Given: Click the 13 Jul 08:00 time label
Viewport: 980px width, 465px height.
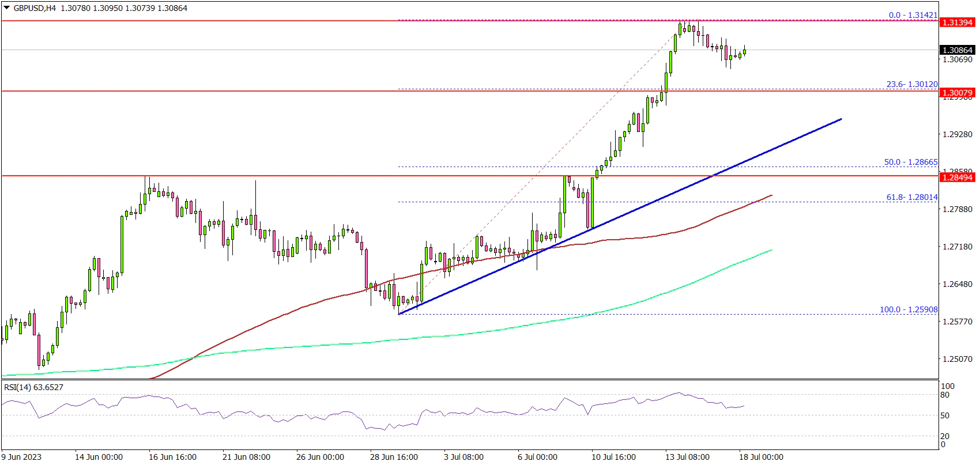Looking at the screenshot, I should (x=687, y=457).
